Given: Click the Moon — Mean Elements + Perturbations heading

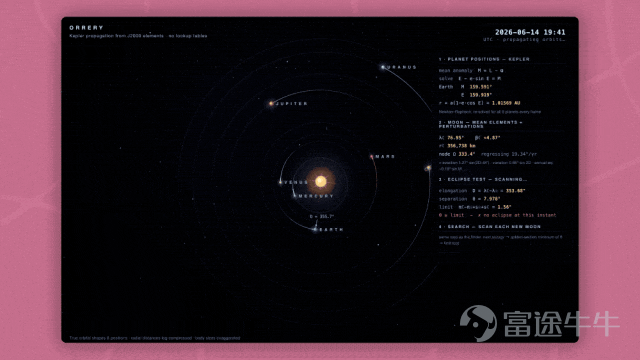Looking at the screenshot, I should tap(480, 124).
